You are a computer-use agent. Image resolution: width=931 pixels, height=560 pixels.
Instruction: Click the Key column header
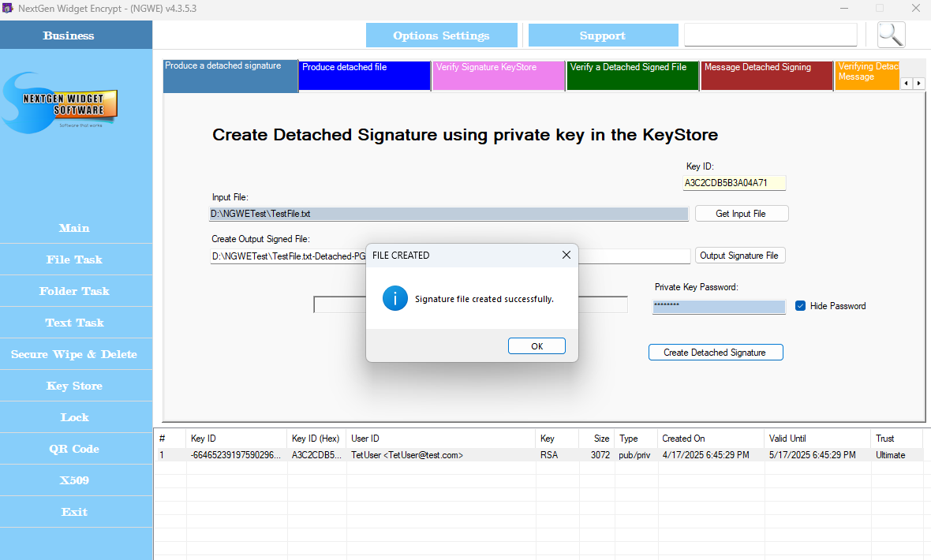pos(557,439)
